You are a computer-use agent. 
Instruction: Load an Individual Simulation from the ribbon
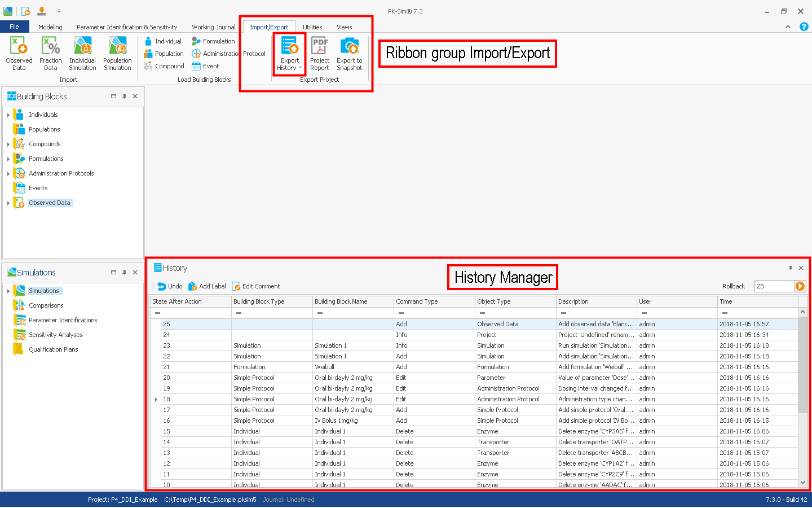click(x=82, y=54)
